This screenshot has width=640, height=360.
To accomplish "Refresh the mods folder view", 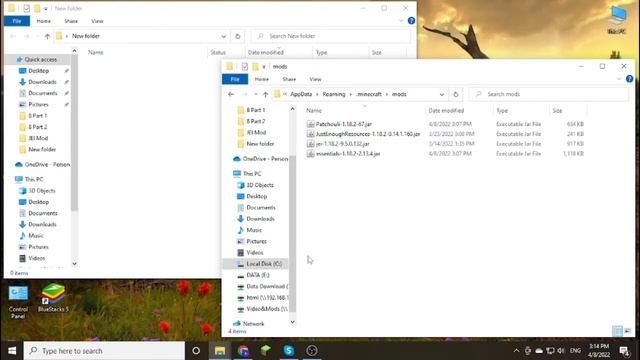I will (x=456, y=94).
